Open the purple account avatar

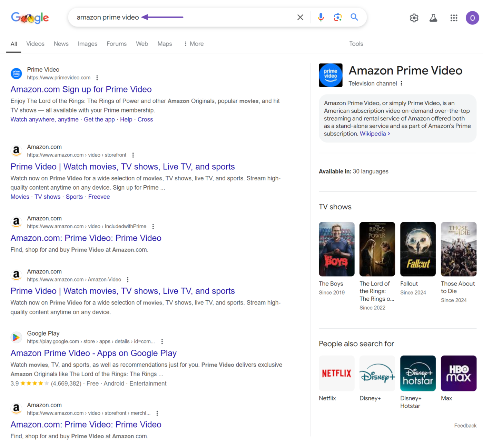coord(472,18)
